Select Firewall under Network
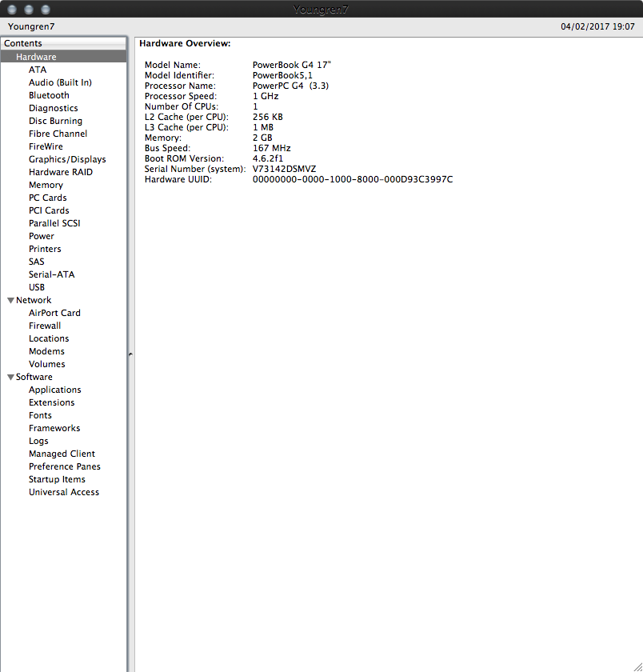This screenshot has height=672, width=643. coord(45,326)
